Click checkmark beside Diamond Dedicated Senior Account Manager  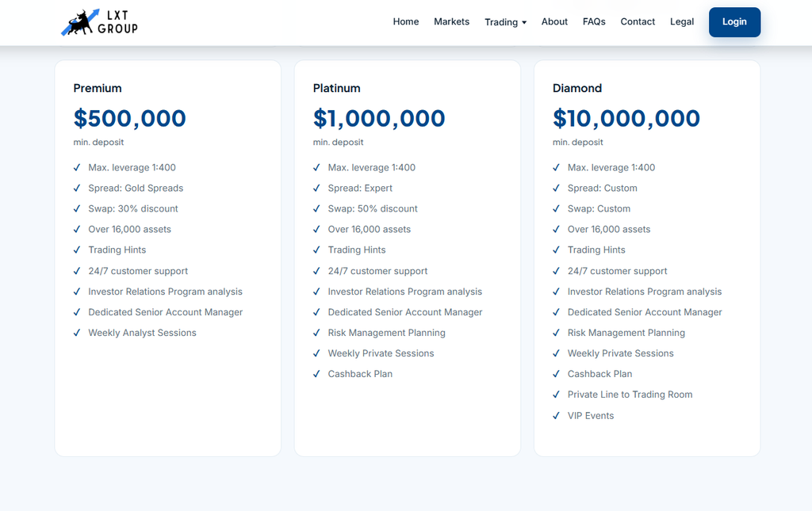tap(557, 312)
